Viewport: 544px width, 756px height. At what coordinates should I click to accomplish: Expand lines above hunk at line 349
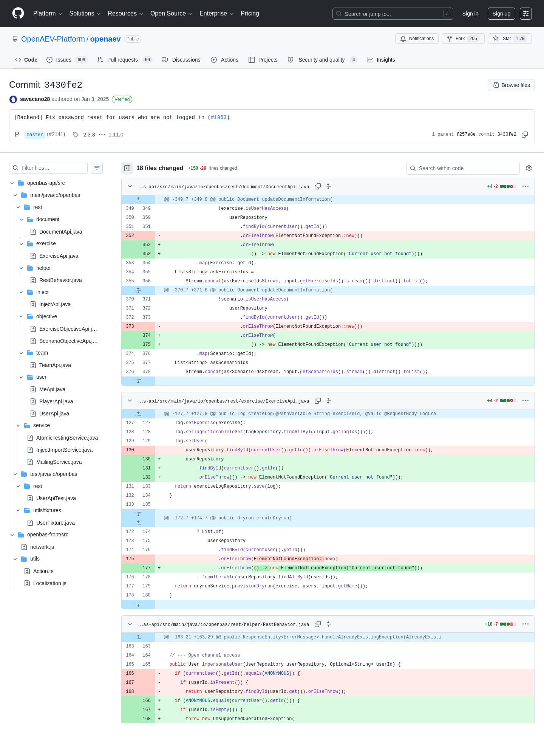(x=138, y=199)
